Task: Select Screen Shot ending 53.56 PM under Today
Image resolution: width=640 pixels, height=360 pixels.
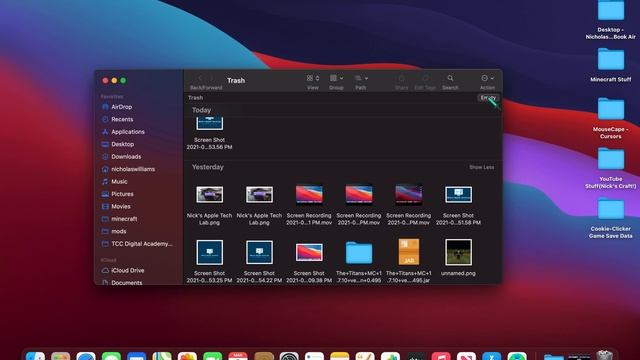Action: 209,133
